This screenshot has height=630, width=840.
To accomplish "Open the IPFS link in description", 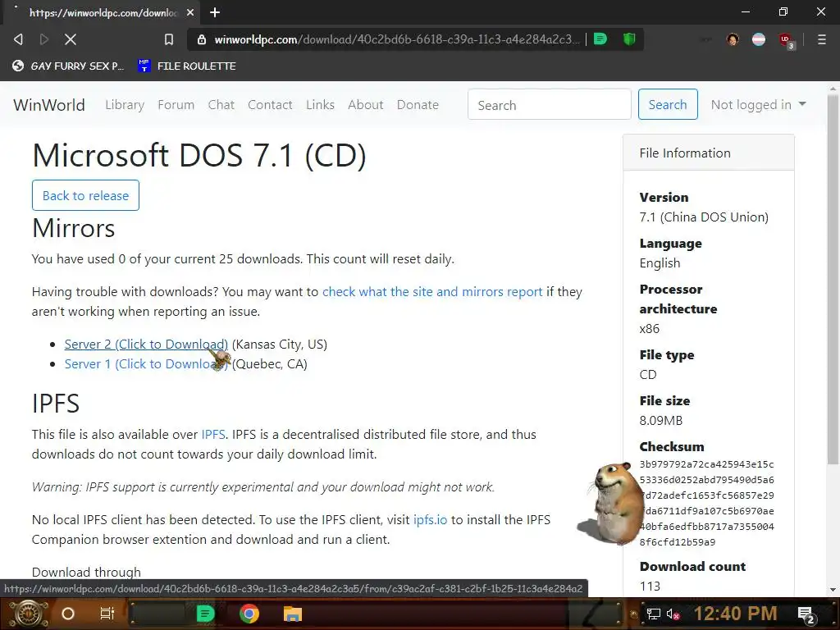I will coord(213,435).
